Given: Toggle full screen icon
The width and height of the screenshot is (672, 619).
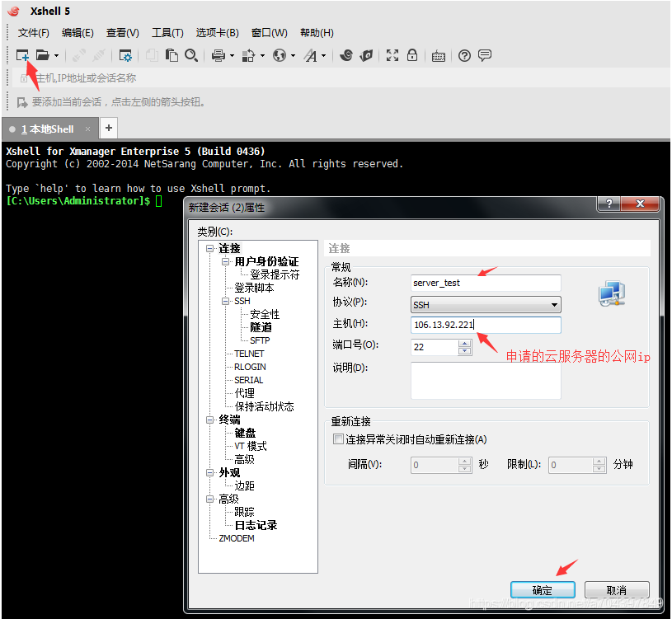Looking at the screenshot, I should [x=392, y=55].
